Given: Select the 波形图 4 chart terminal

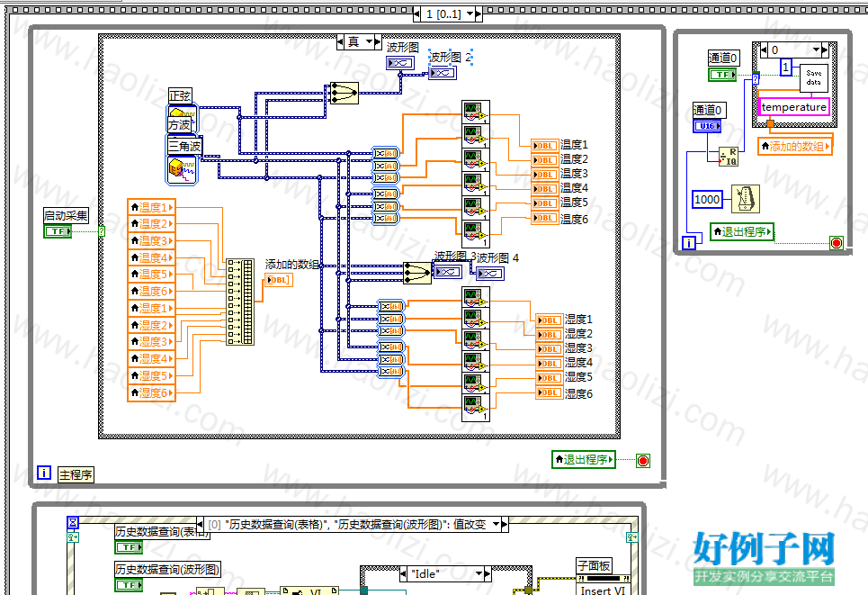Looking at the screenshot, I should click(490, 273).
